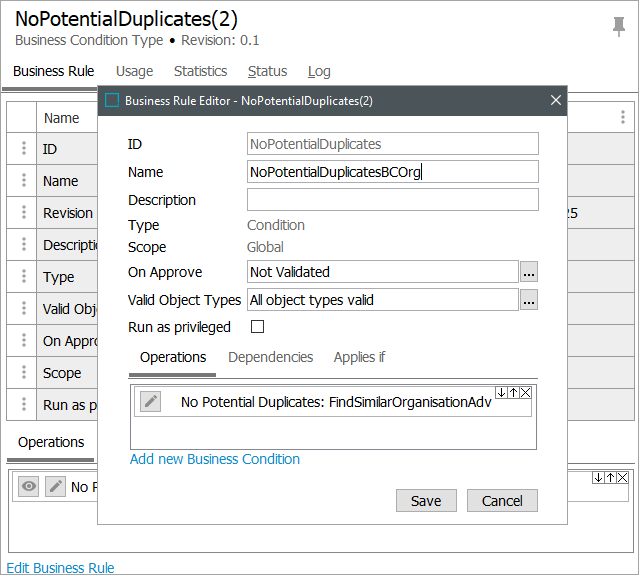Click into the Description text field

point(392,200)
